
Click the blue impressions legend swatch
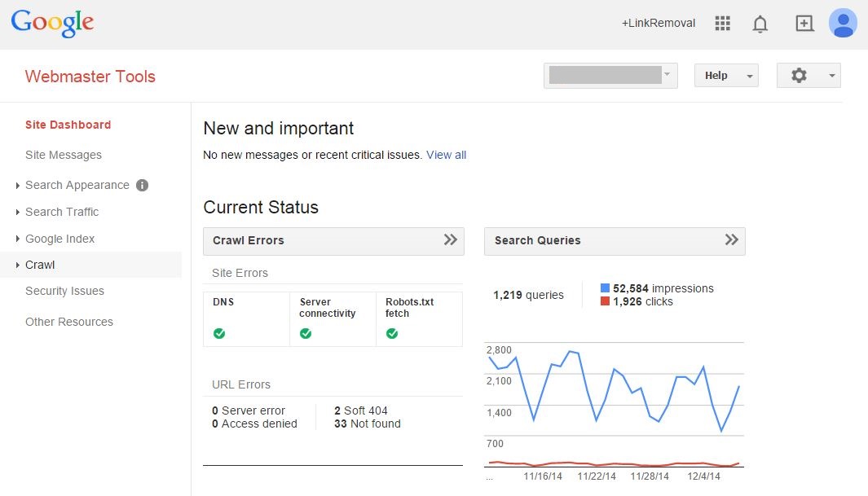605,288
